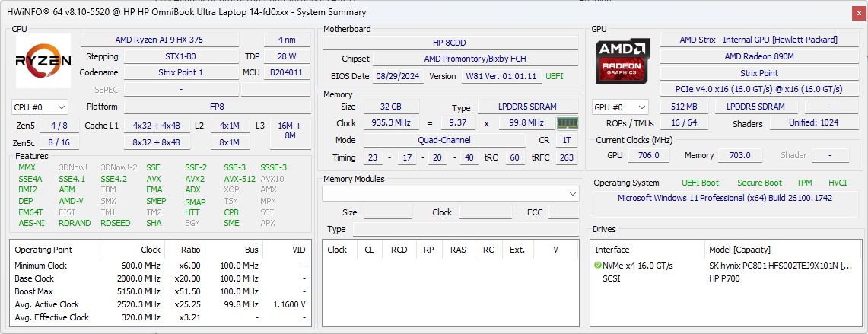
Task: Click the Windows 11 Professional build field
Action: pyautogui.click(x=725, y=205)
